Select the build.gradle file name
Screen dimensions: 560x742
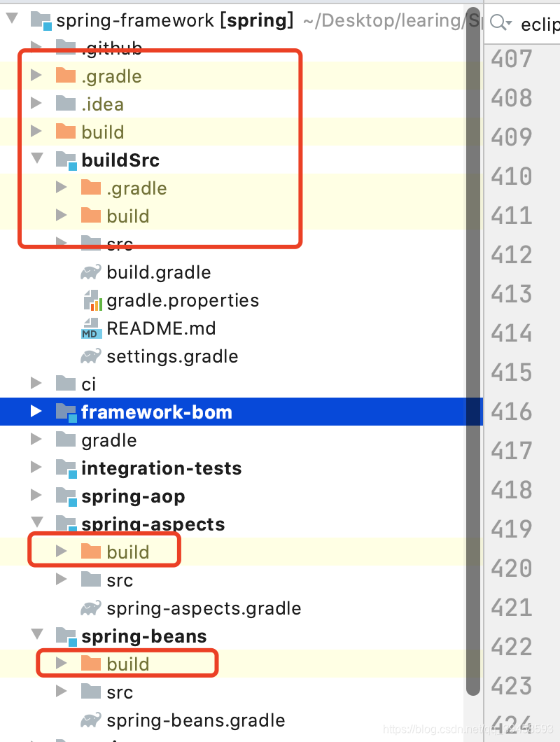point(159,272)
